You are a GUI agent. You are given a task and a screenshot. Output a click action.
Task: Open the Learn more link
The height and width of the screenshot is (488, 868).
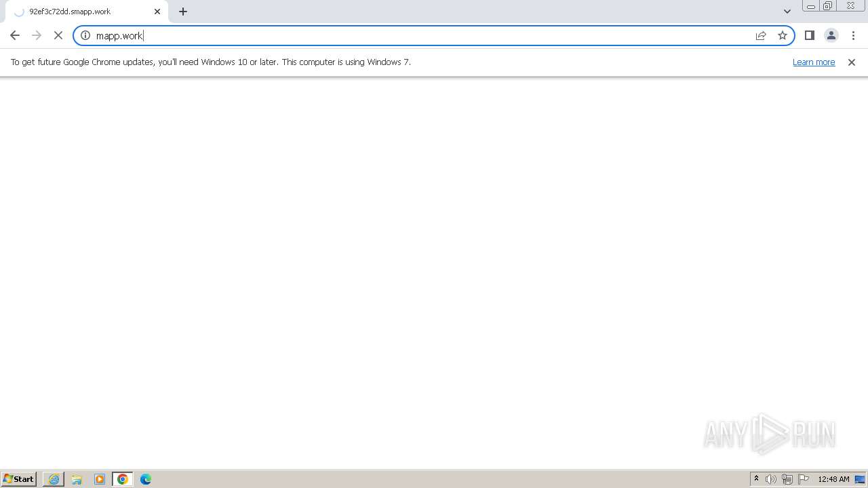point(814,62)
